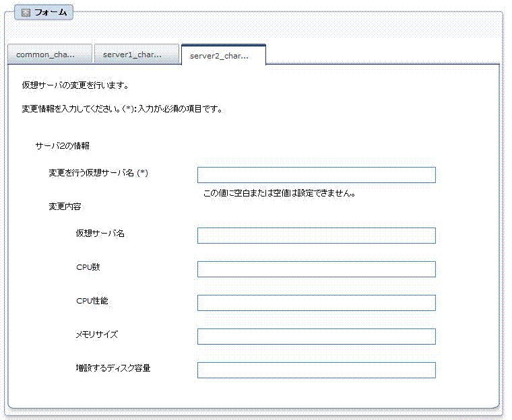Click the text 仮想サーバの変更を行います。
The height and width of the screenshot is (420, 512).
tap(75, 85)
